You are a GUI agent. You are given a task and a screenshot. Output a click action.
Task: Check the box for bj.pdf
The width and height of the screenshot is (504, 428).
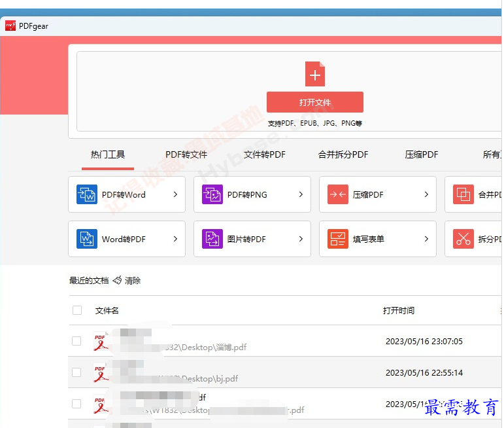(x=76, y=372)
